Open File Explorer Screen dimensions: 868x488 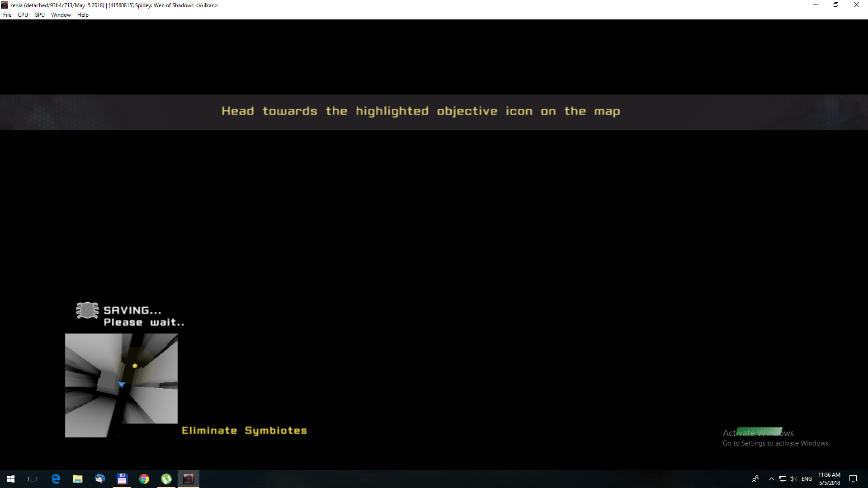(x=77, y=479)
